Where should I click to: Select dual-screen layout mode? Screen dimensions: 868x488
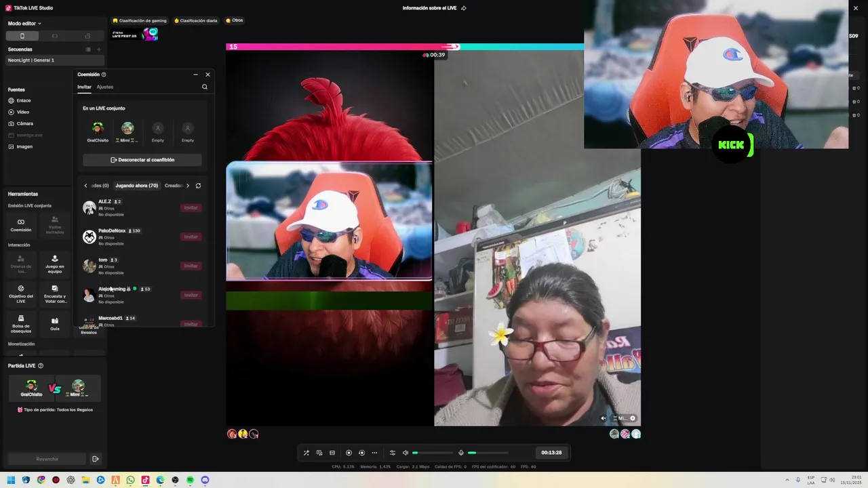pos(87,36)
